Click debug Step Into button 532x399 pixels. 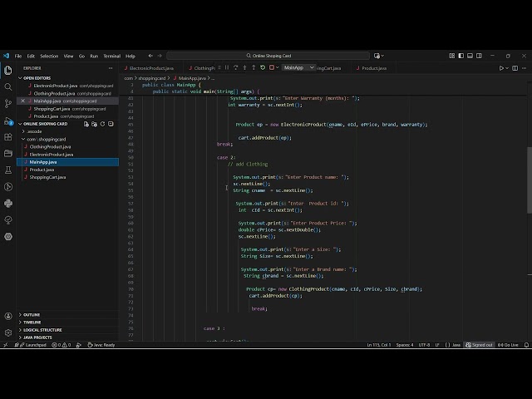click(244, 67)
